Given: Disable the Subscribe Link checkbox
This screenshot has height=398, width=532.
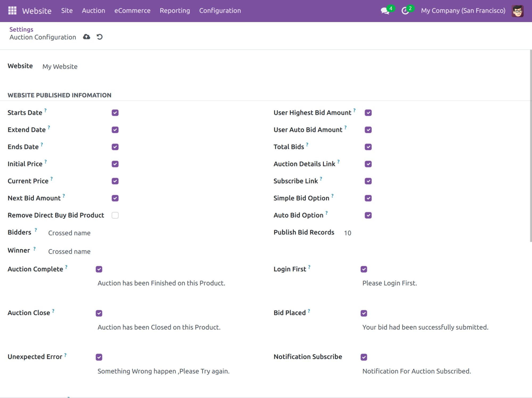Looking at the screenshot, I should (x=368, y=181).
